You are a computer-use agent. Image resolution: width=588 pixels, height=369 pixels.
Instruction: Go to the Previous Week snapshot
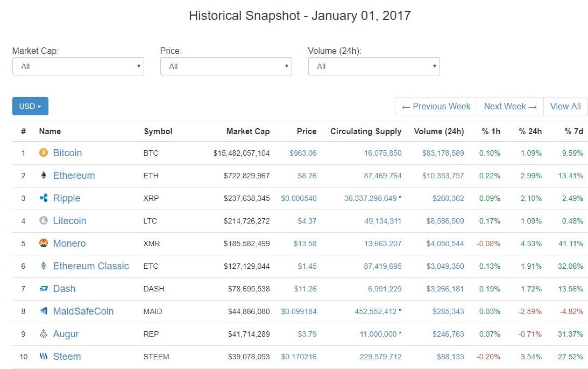coord(436,107)
